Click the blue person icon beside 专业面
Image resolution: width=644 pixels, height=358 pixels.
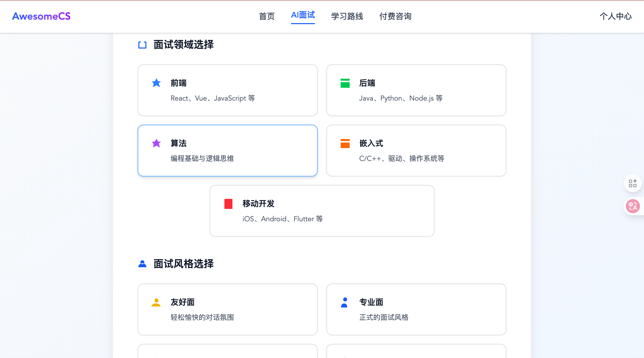tap(344, 302)
